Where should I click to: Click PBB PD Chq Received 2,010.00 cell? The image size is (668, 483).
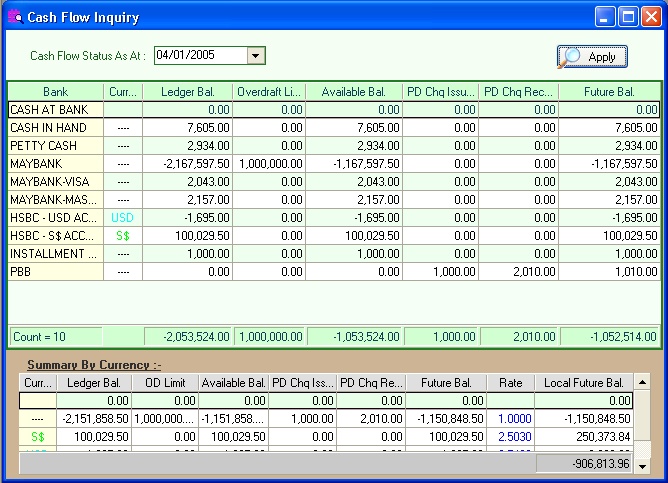518,271
